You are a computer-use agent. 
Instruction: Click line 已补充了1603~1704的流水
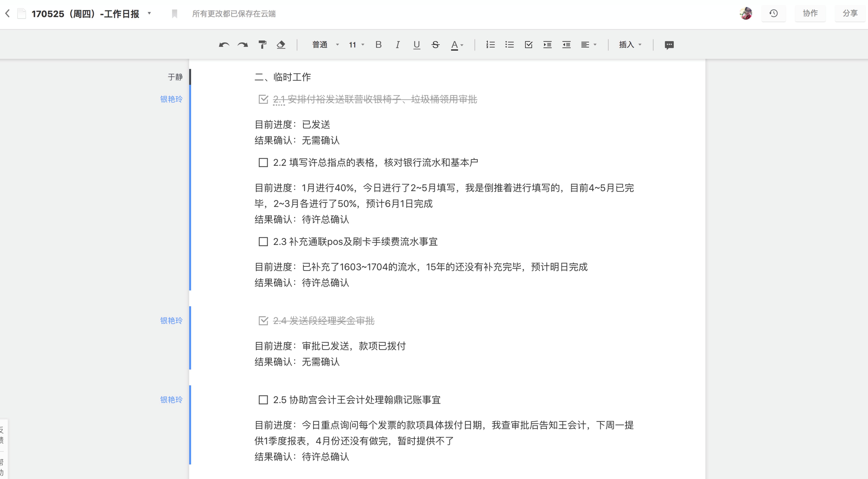(x=421, y=267)
